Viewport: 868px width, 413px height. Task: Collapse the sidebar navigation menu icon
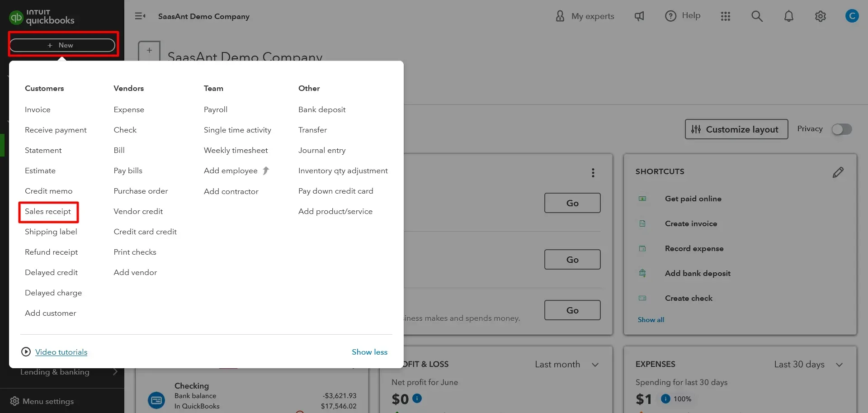(x=140, y=16)
